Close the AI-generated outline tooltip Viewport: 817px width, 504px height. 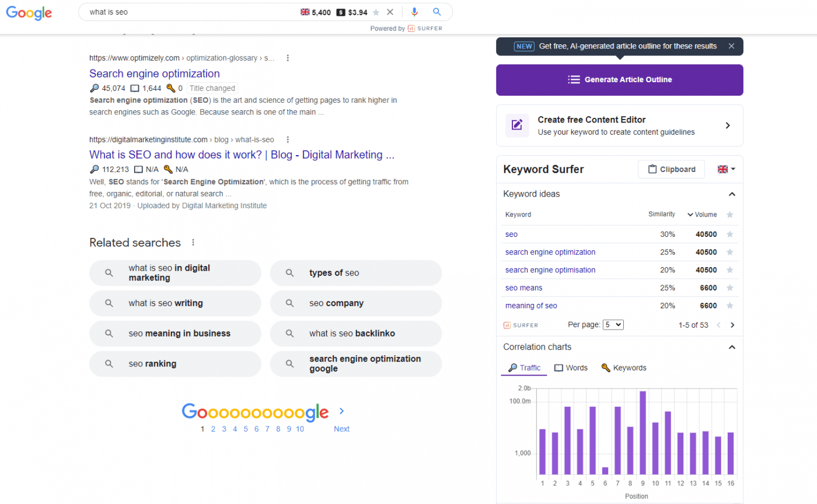pyautogui.click(x=731, y=46)
